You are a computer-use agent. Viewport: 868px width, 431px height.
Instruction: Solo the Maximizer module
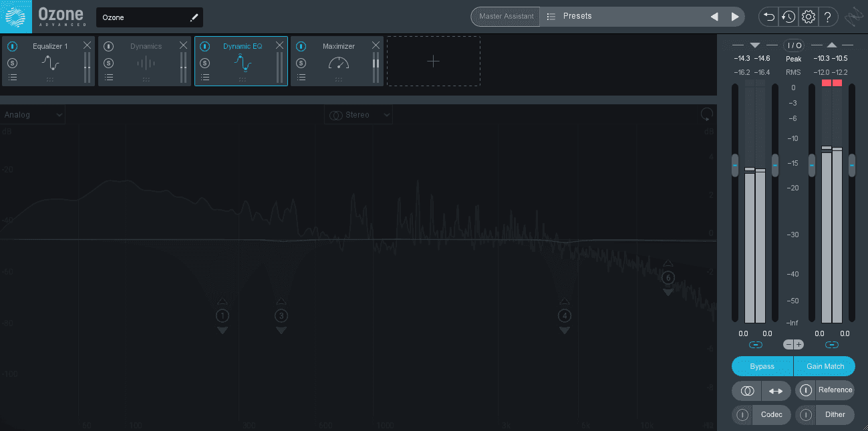301,63
